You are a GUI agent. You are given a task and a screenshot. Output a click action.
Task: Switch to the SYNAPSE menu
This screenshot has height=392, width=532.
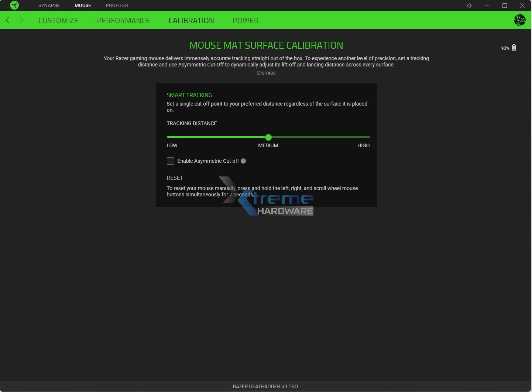(x=49, y=5)
